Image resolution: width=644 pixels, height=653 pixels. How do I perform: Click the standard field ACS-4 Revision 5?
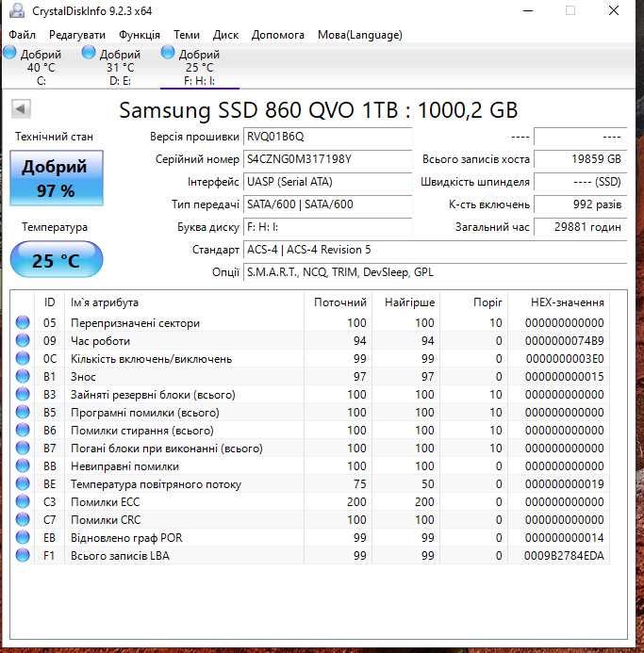[436, 250]
